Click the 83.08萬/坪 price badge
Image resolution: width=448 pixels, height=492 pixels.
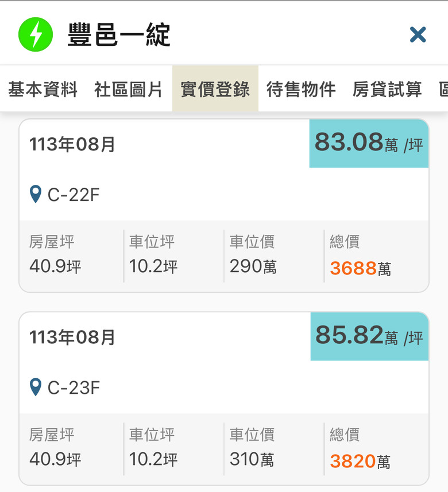pos(369,144)
